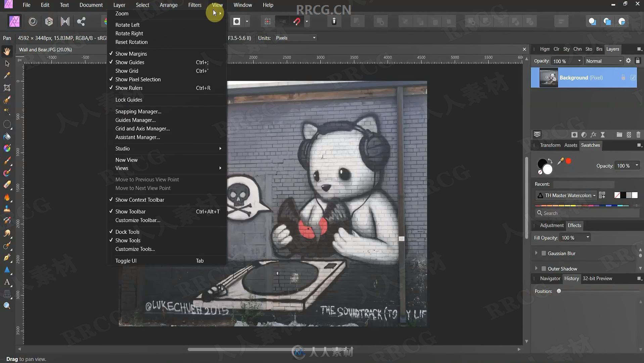Open the Normal blend mode dropdown
Viewport: 644px width, 363px height.
pos(604,61)
